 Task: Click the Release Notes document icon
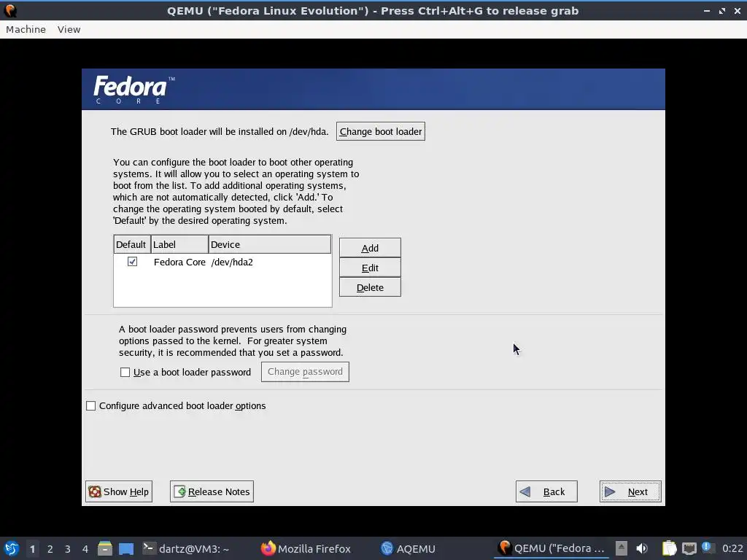(x=179, y=491)
